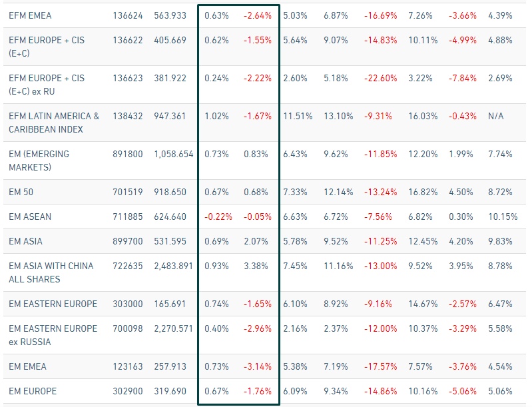Click the index level 1,058.654

(173, 154)
